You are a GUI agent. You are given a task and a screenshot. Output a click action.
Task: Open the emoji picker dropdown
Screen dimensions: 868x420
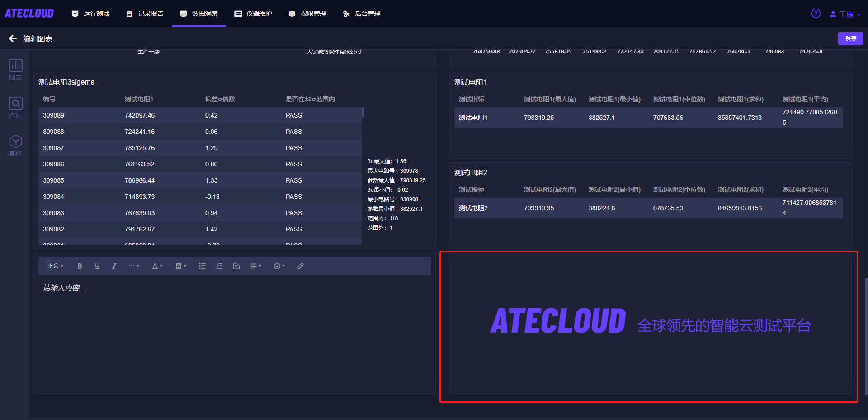pos(279,266)
